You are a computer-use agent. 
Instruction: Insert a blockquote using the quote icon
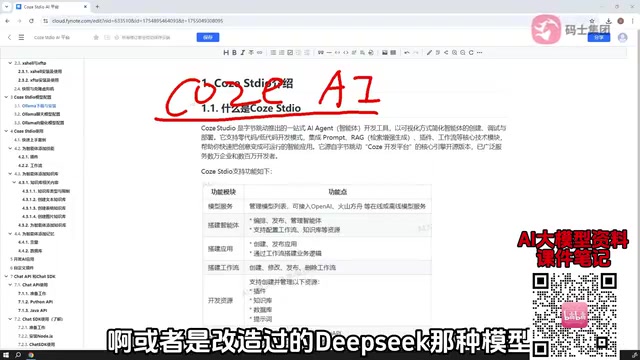(320, 53)
